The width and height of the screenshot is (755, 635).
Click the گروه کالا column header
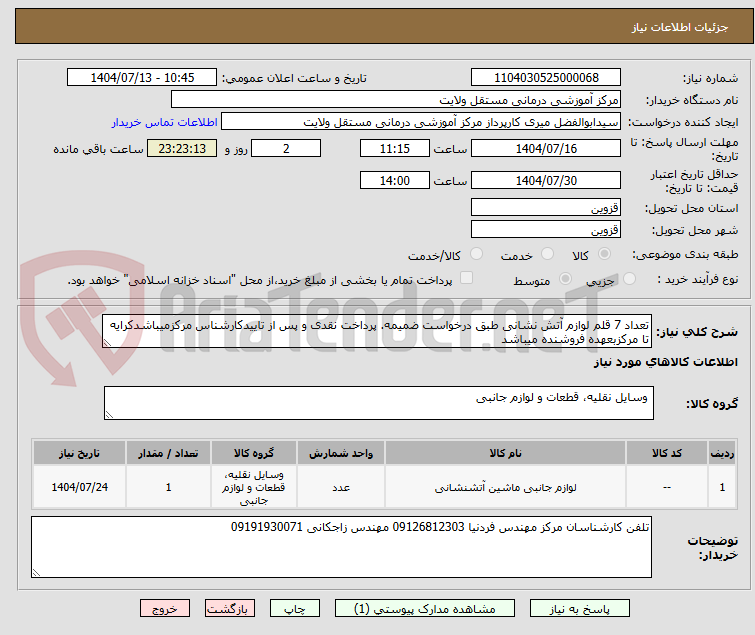[254, 453]
